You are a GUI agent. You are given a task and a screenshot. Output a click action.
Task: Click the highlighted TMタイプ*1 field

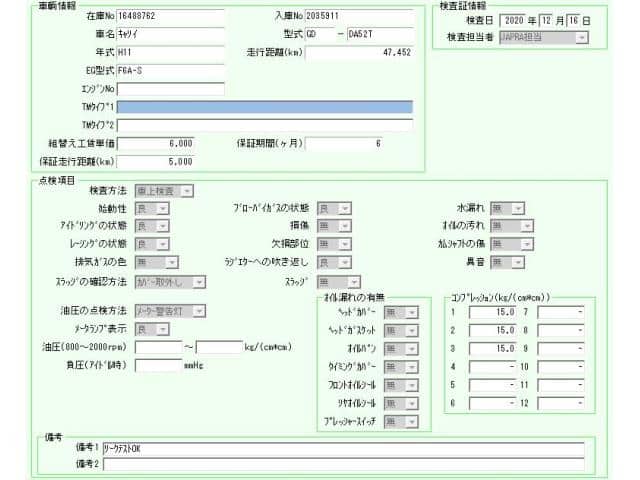(x=265, y=107)
